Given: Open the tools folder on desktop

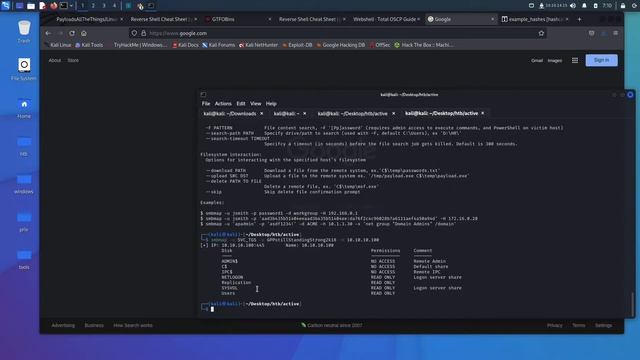Looking at the screenshot, I should coord(24,259).
